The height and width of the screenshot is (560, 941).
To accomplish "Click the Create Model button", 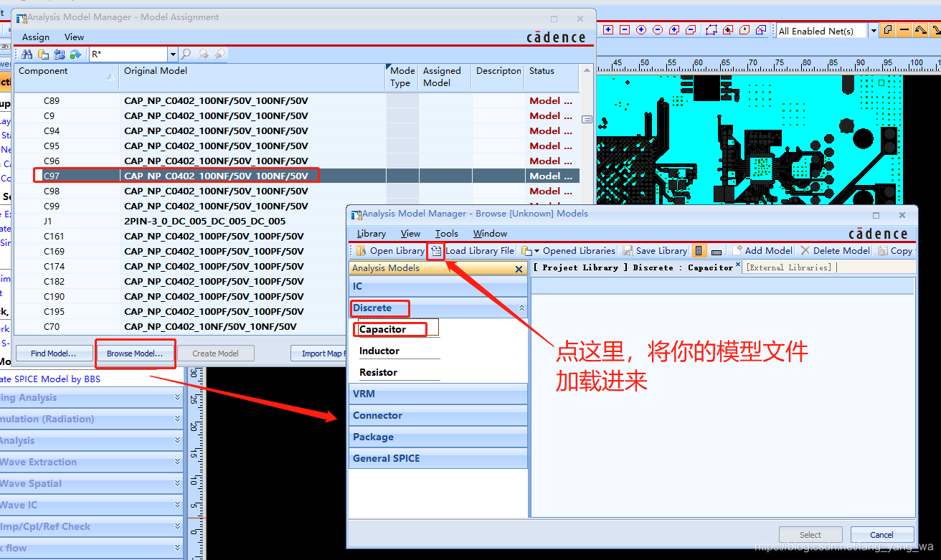I will coord(215,353).
